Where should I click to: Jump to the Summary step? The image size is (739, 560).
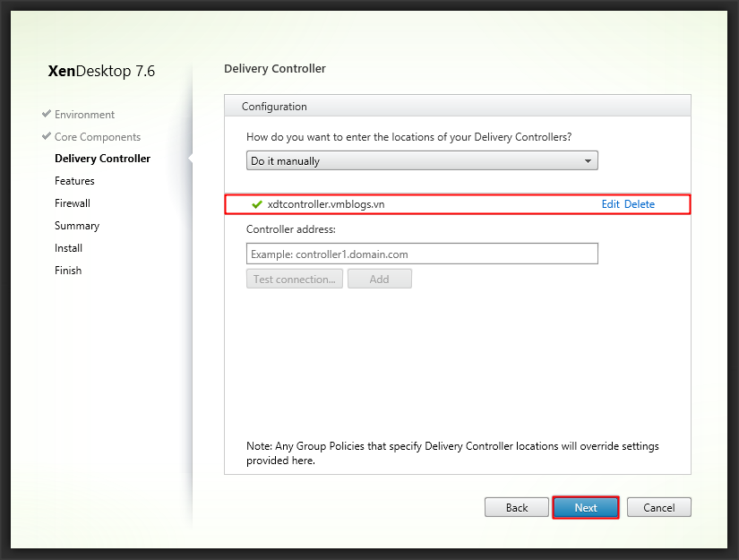point(77,226)
